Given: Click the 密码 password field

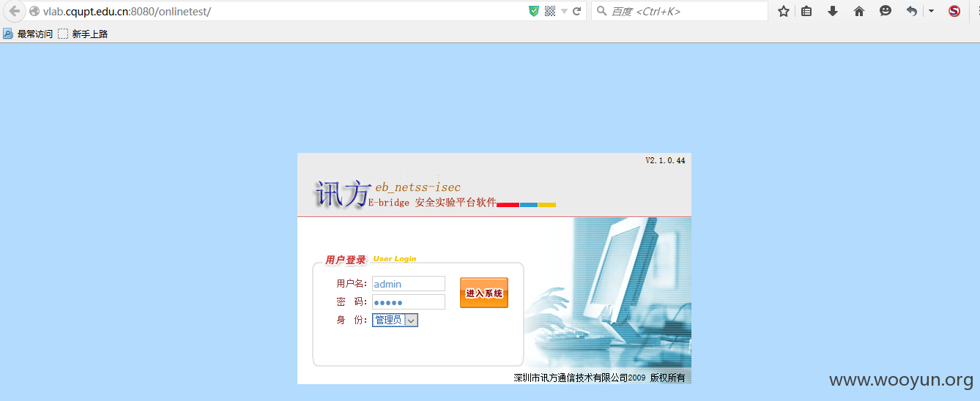Looking at the screenshot, I should [409, 302].
